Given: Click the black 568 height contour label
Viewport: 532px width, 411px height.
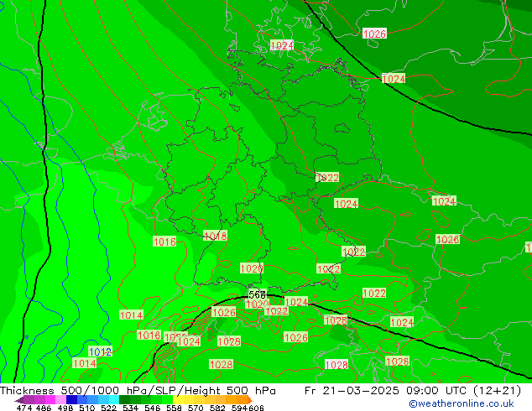Looking at the screenshot, I should click(257, 294).
